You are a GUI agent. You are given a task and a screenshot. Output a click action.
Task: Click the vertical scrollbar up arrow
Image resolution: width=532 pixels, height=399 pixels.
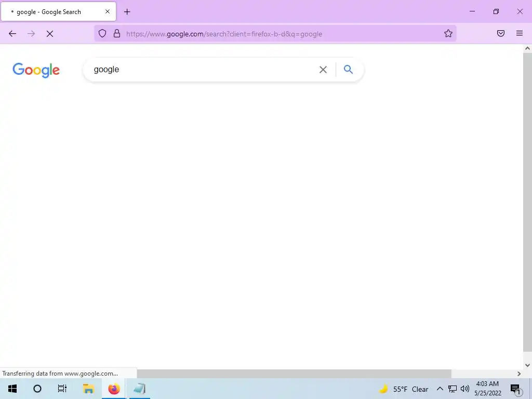click(x=527, y=48)
